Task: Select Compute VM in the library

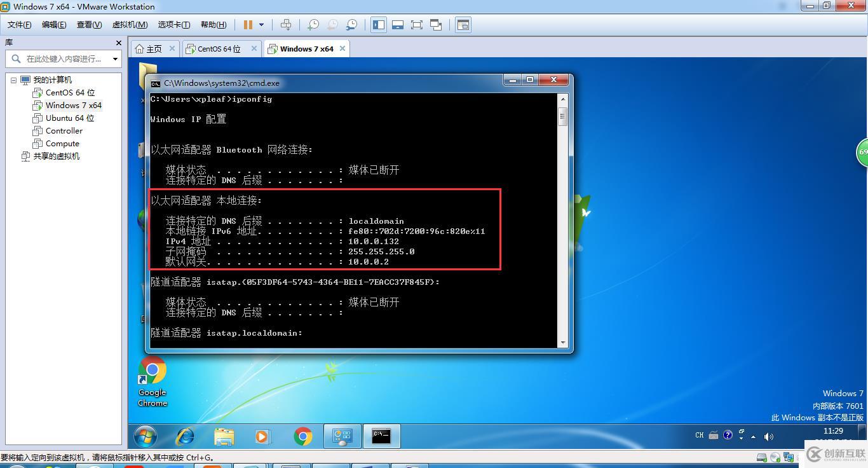Action: pyautogui.click(x=62, y=144)
